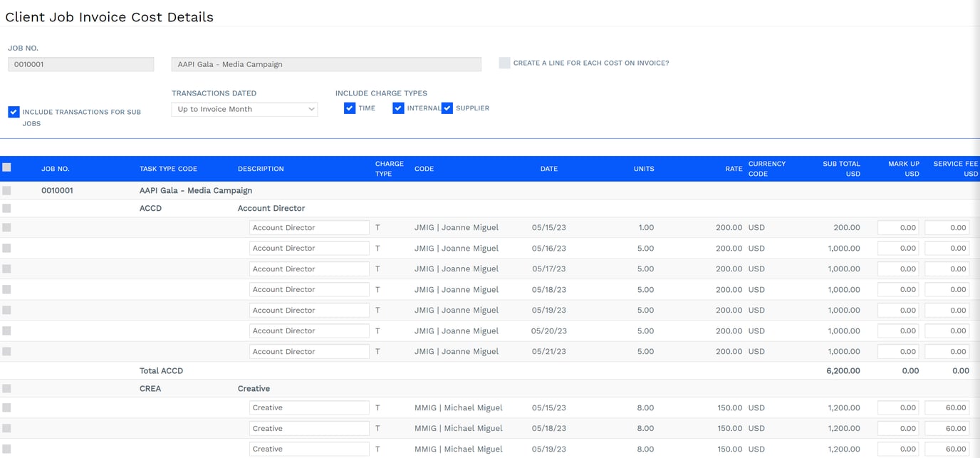Click the ACCD task type code
The image size is (980, 458).
coord(151,208)
